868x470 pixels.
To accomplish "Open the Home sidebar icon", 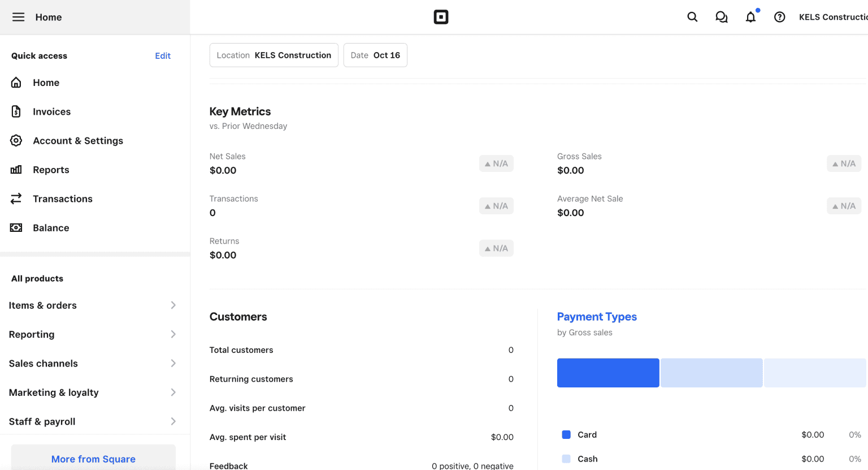I will pyautogui.click(x=16, y=83).
